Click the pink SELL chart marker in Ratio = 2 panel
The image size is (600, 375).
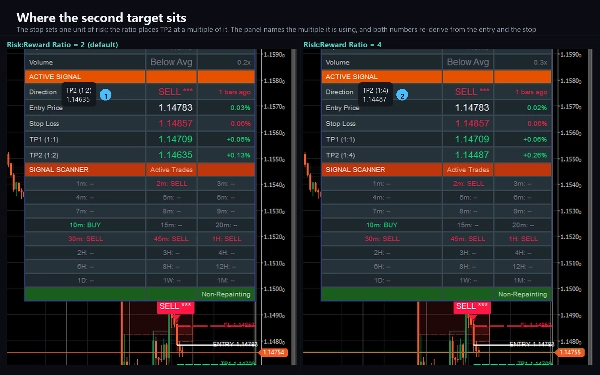175,307
